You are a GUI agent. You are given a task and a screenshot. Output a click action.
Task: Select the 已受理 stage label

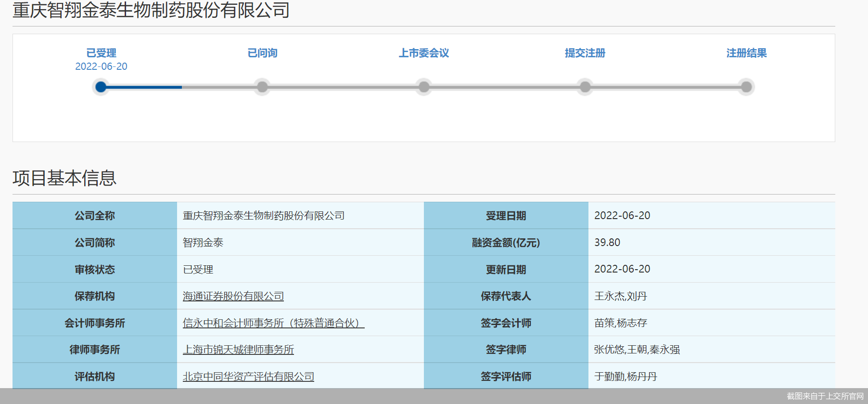pyautogui.click(x=101, y=53)
